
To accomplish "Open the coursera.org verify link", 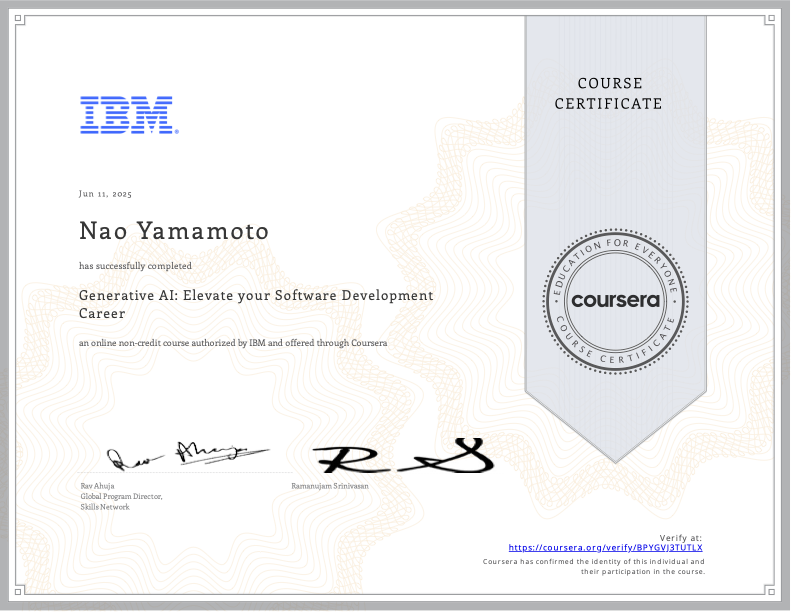I will click(x=605, y=548).
